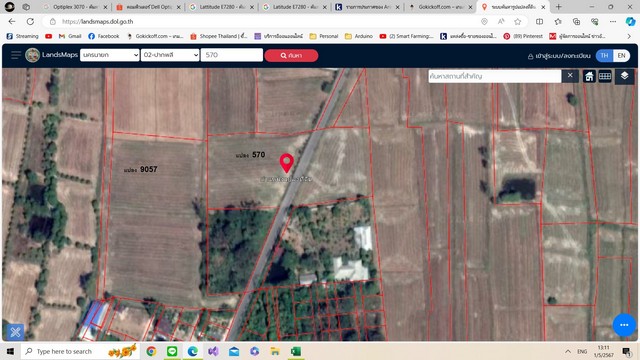The image size is (640, 360).
Task: Click the tools icon at map bottom-left
Action: [15, 332]
